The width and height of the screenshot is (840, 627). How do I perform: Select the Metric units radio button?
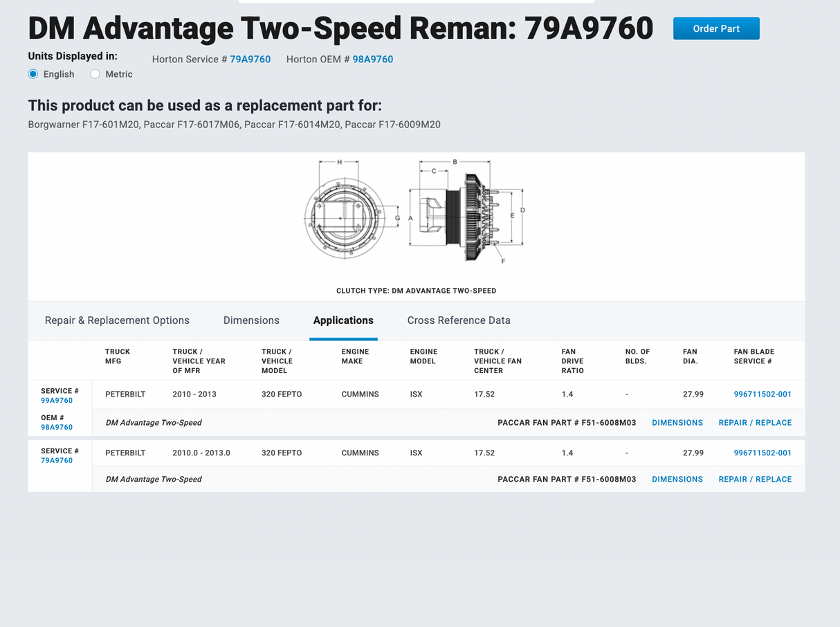pos(95,74)
